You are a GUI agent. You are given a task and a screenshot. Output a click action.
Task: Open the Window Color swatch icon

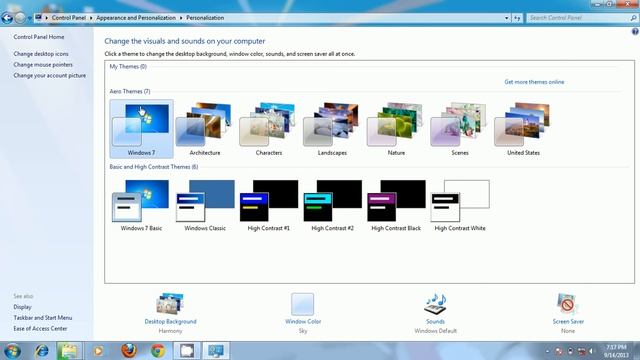(302, 304)
